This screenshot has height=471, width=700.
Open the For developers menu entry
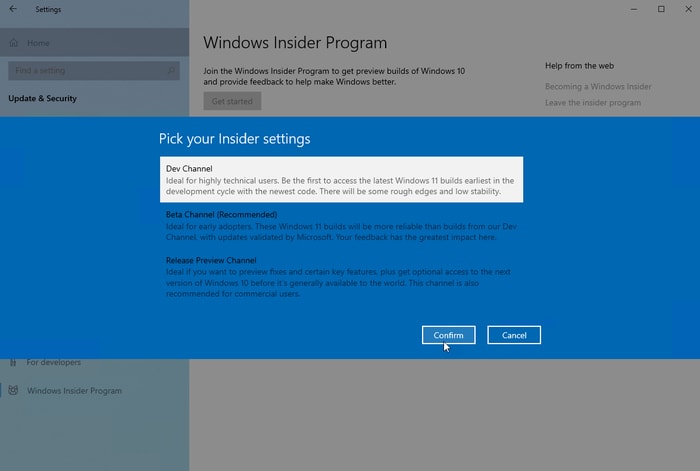54,362
